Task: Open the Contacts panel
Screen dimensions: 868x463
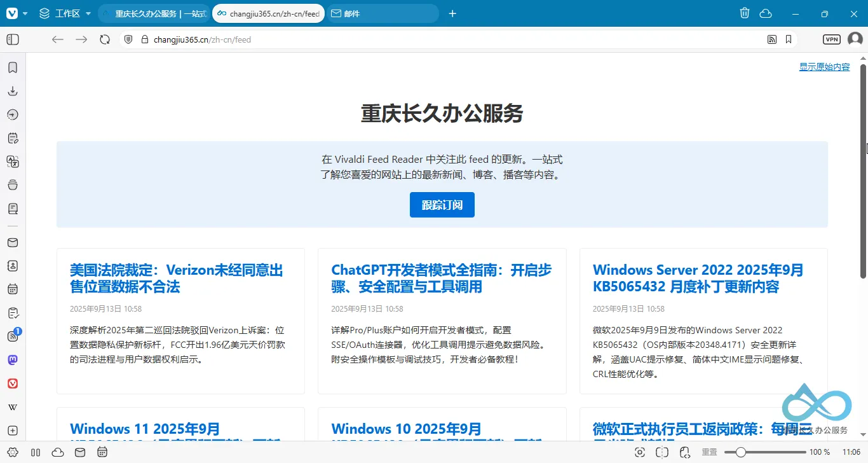Action: (x=13, y=266)
